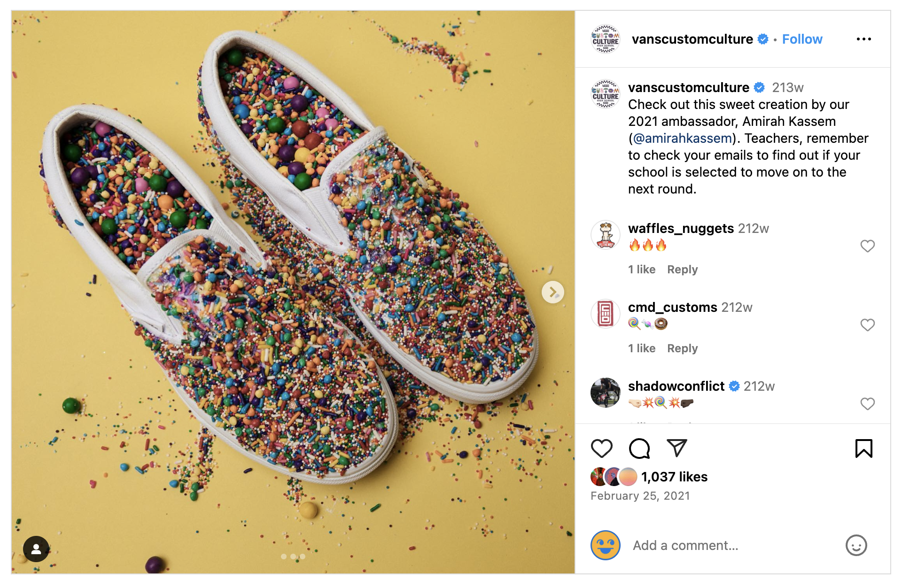Show tagged people on the photo
The width and height of the screenshot is (902, 588).
(36, 549)
